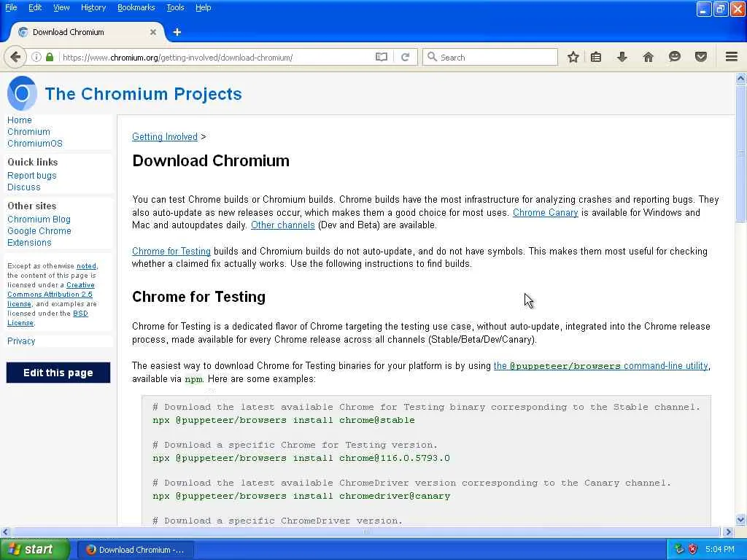Open the Chromium sidebar link

tap(28, 131)
